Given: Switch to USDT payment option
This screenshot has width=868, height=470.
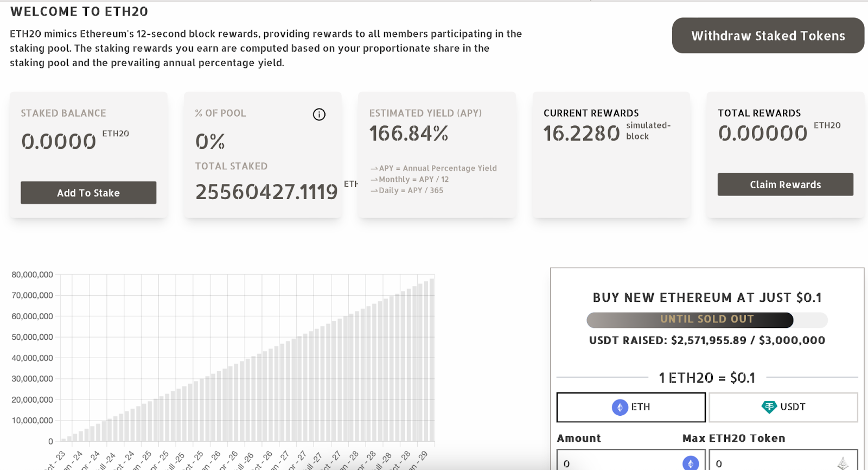Looking at the screenshot, I should click(783, 407).
